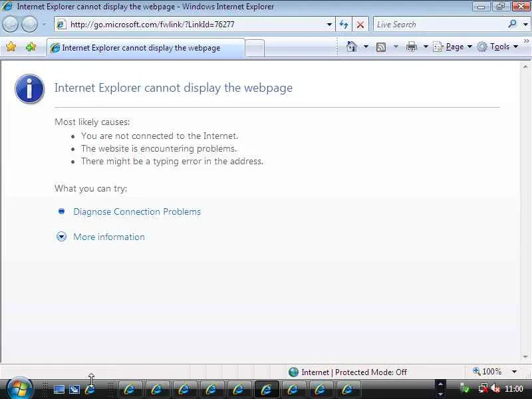
Task: Expand the Feeds dropdown arrow
Action: point(396,47)
